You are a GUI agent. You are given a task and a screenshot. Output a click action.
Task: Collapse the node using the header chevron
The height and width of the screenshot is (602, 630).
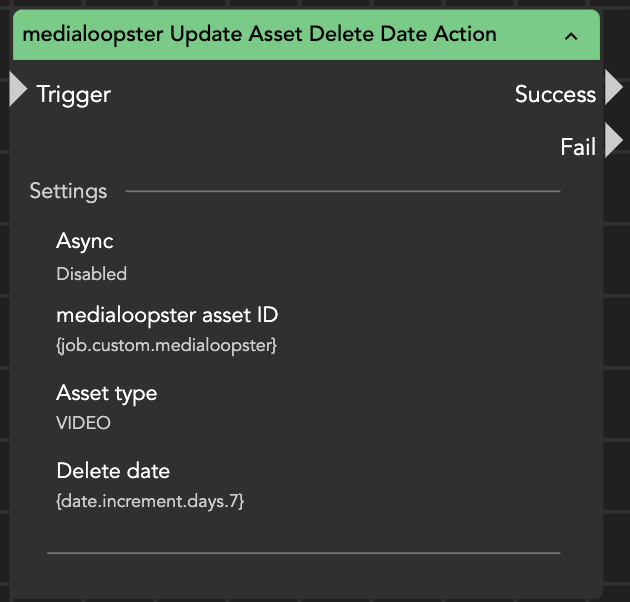pyautogui.click(x=571, y=36)
